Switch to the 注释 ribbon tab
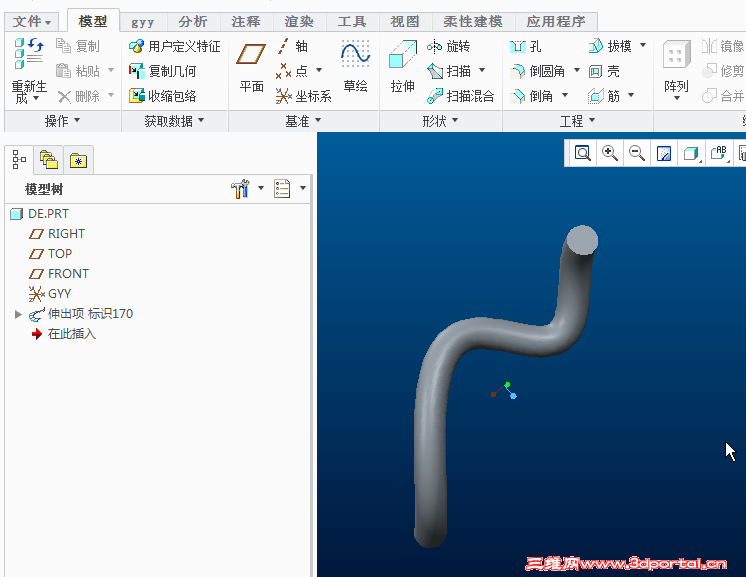The height and width of the screenshot is (577, 746). pos(245,21)
